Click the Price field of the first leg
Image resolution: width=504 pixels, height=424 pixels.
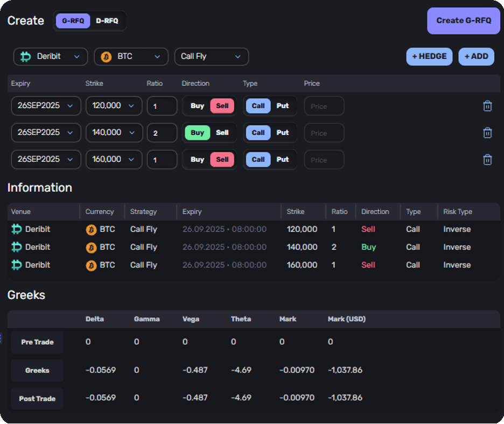[x=324, y=106]
